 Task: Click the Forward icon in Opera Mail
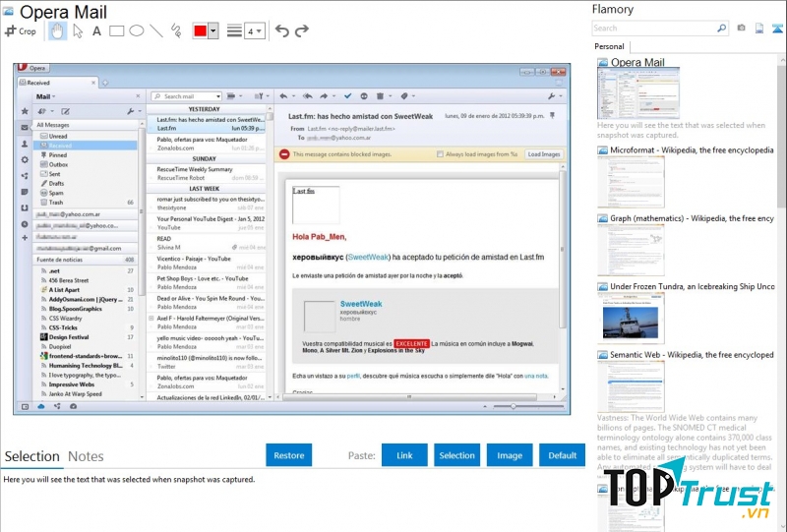(324, 95)
